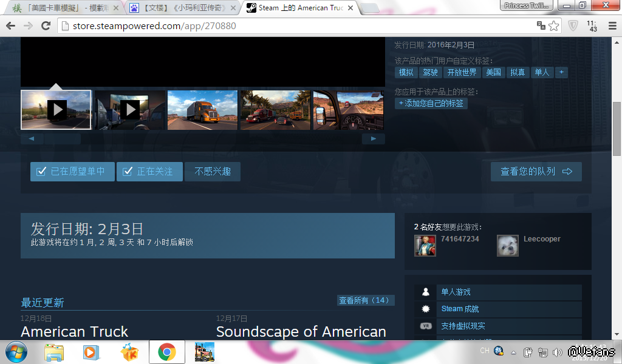Click the 美国 tag
The height and width of the screenshot is (364, 622).
pyautogui.click(x=493, y=72)
